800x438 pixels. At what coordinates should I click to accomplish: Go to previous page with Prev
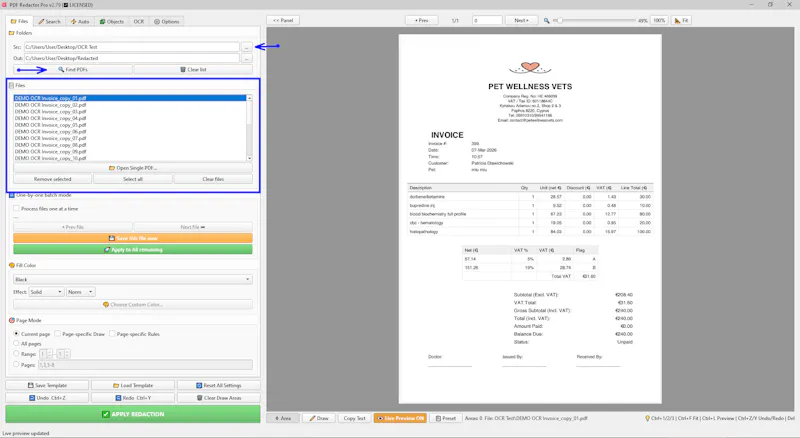pos(421,20)
